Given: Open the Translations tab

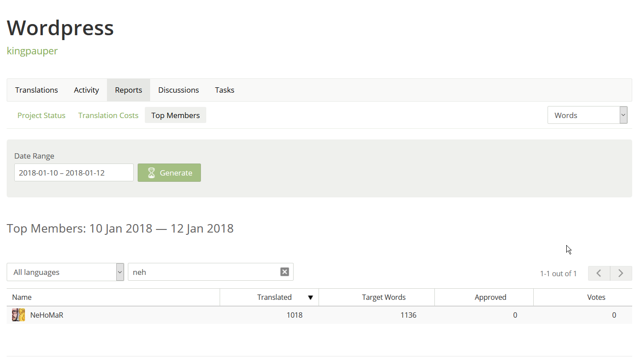Looking at the screenshot, I should click(37, 90).
